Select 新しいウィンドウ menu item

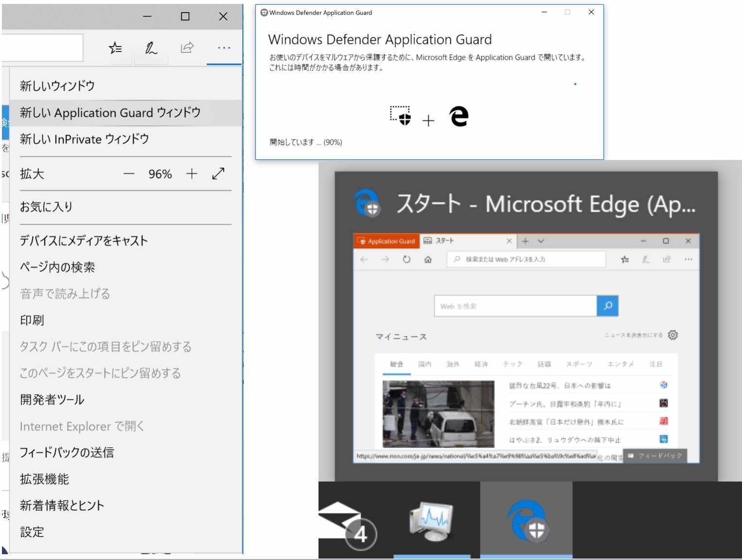point(125,86)
